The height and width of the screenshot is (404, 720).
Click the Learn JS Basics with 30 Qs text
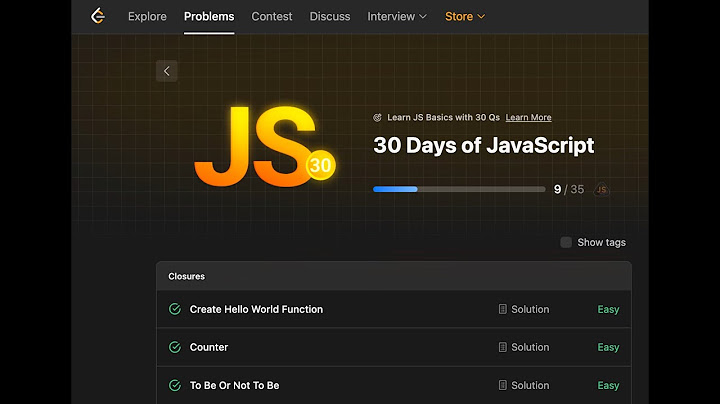(x=443, y=118)
